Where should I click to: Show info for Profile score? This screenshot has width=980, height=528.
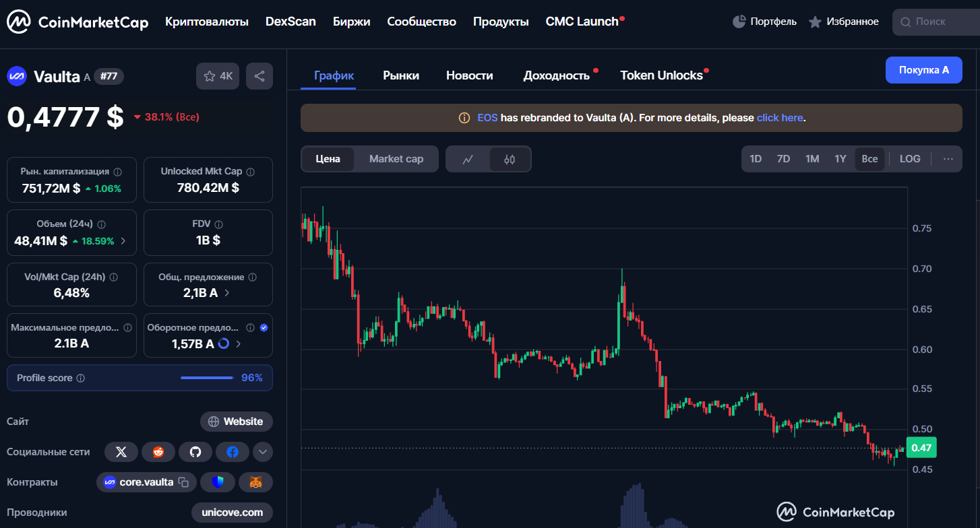(81, 378)
